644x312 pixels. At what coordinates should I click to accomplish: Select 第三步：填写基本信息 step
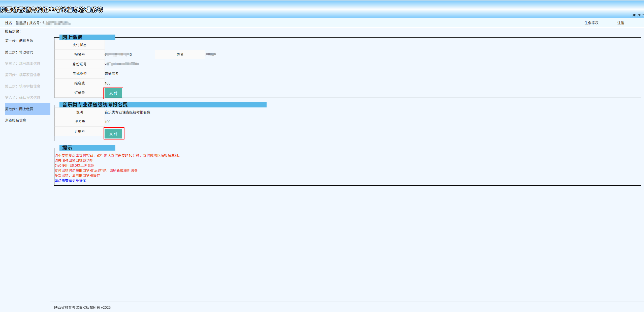23,64
